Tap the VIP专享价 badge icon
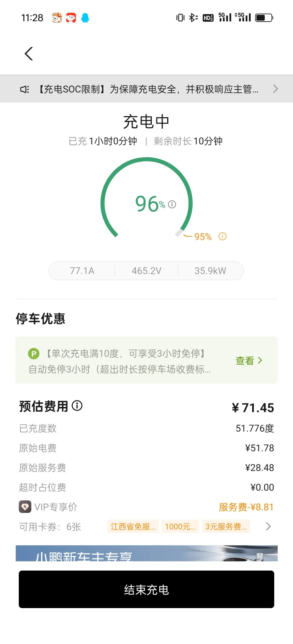 25,507
